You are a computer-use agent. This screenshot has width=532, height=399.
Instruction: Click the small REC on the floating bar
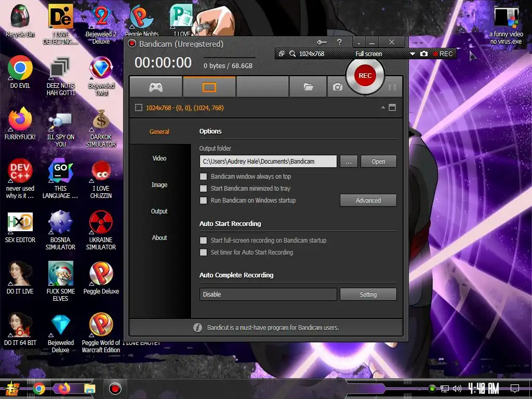click(x=443, y=54)
